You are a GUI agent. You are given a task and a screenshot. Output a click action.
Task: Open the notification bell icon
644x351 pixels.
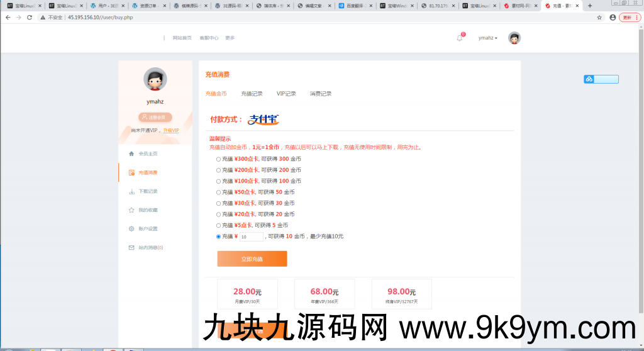pos(460,38)
